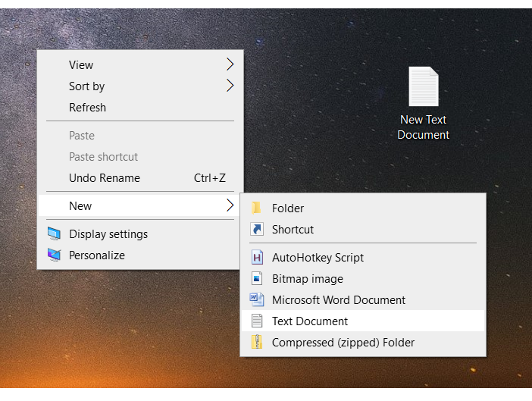Viewport: 532px width, 401px height.
Task: Click the yellow Folder icon in New submenu
Action: 256,208
